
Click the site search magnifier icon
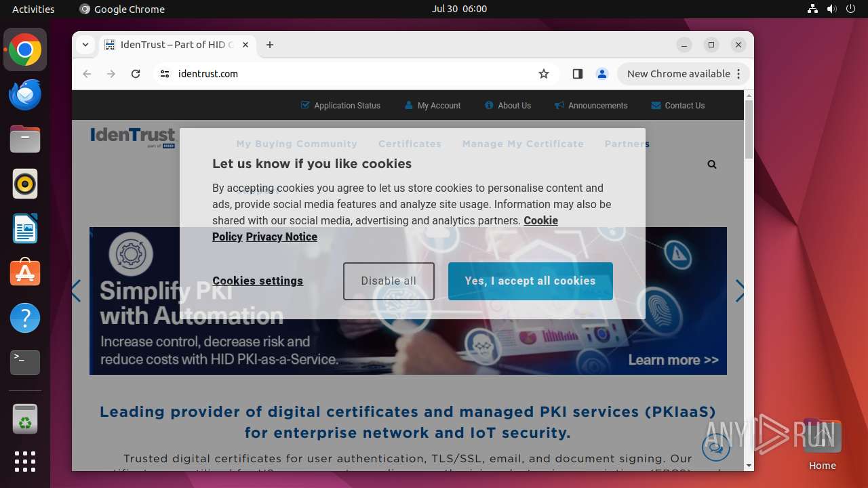tap(712, 164)
